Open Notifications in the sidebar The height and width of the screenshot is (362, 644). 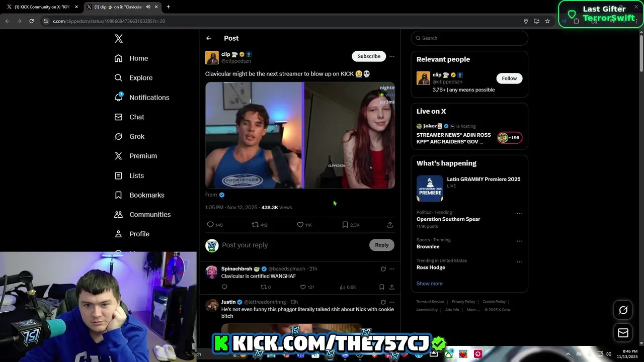point(142,98)
